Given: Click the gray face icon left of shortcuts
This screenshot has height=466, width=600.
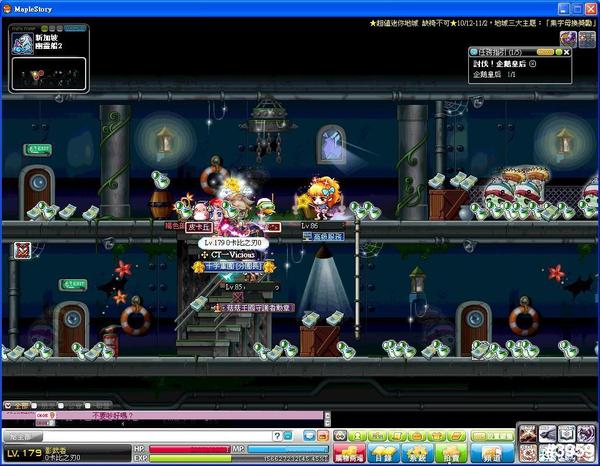Looking at the screenshot, I should pyautogui.click(x=340, y=436).
